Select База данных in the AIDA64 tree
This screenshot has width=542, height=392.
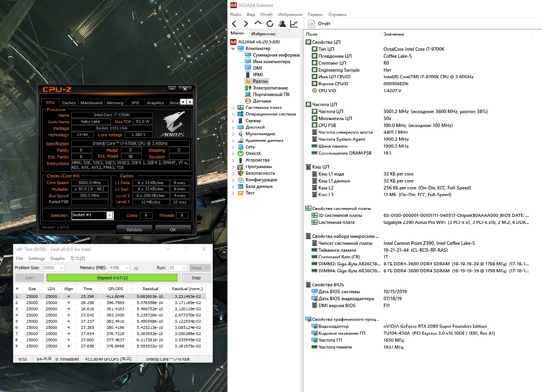[x=255, y=186]
